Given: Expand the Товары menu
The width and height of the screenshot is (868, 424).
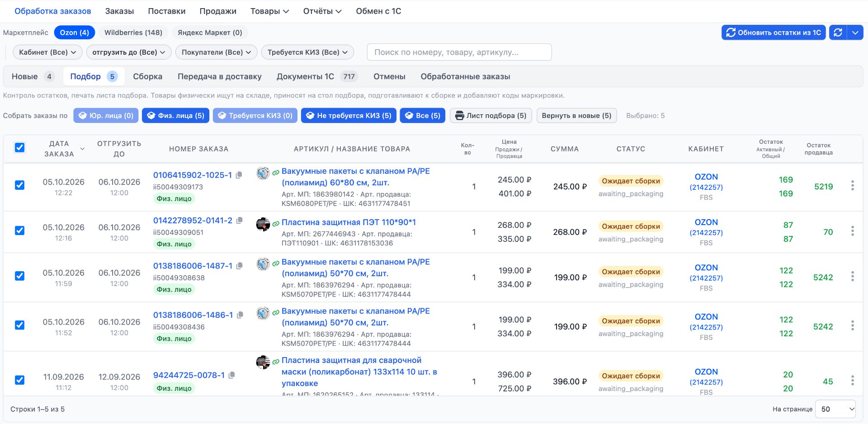Looking at the screenshot, I should [x=269, y=11].
